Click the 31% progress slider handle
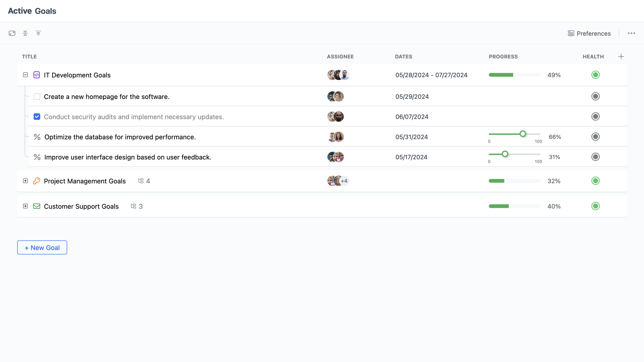Image resolution: width=644 pixels, height=362 pixels. [505, 154]
